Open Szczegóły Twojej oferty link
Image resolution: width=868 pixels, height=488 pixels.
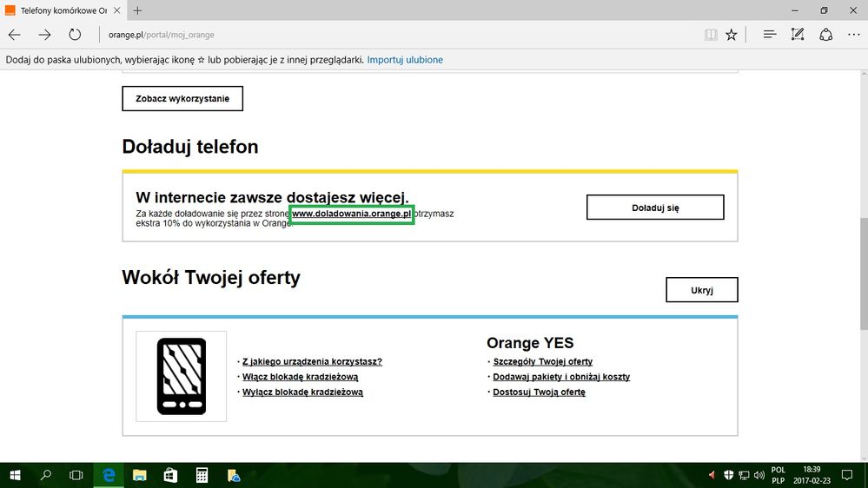coord(542,361)
